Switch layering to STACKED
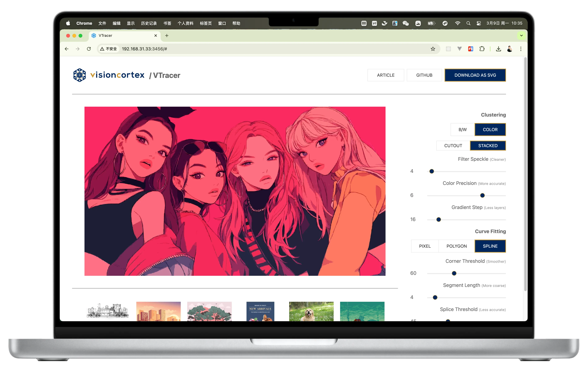The height and width of the screenshot is (371, 588). click(x=488, y=146)
